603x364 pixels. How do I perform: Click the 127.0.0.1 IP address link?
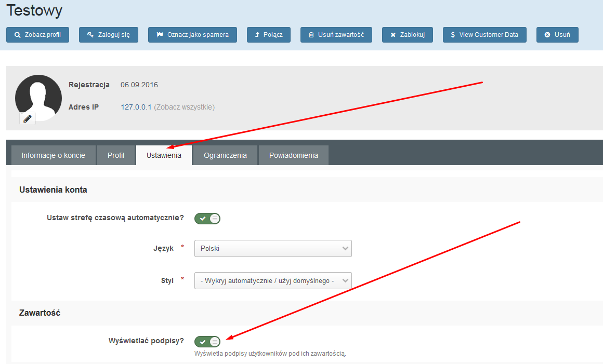pyautogui.click(x=136, y=107)
